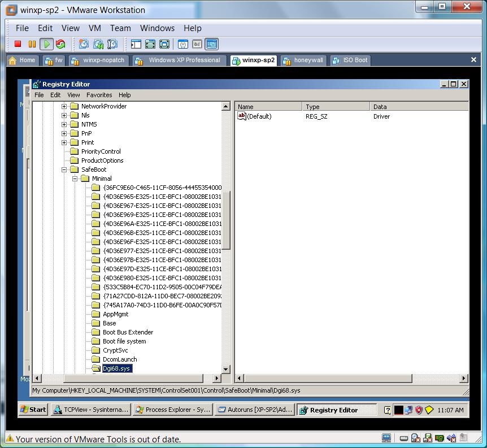Go to the VMware Home tab
The image size is (487, 448).
tap(23, 60)
